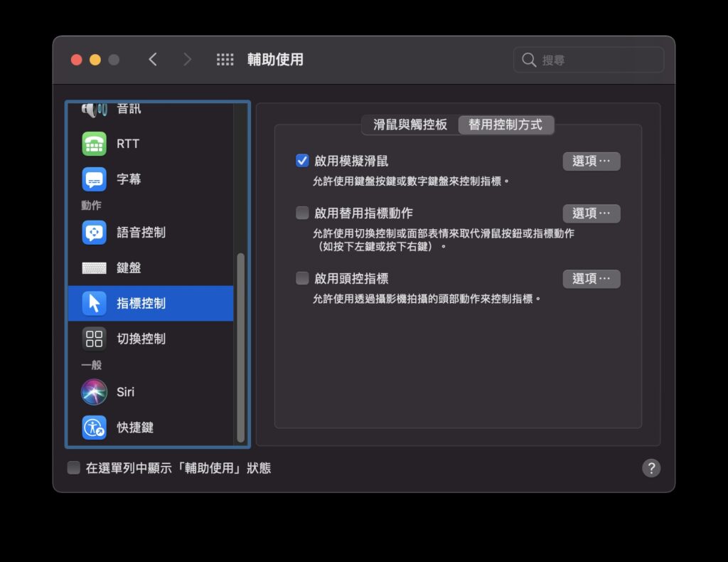Check 在選單列中顯示「輔助使用」狀態
This screenshot has height=562, width=728.
73,468
